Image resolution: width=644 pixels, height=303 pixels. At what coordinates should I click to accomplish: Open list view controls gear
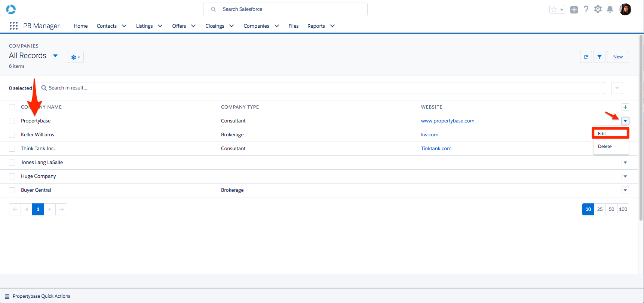[76, 57]
